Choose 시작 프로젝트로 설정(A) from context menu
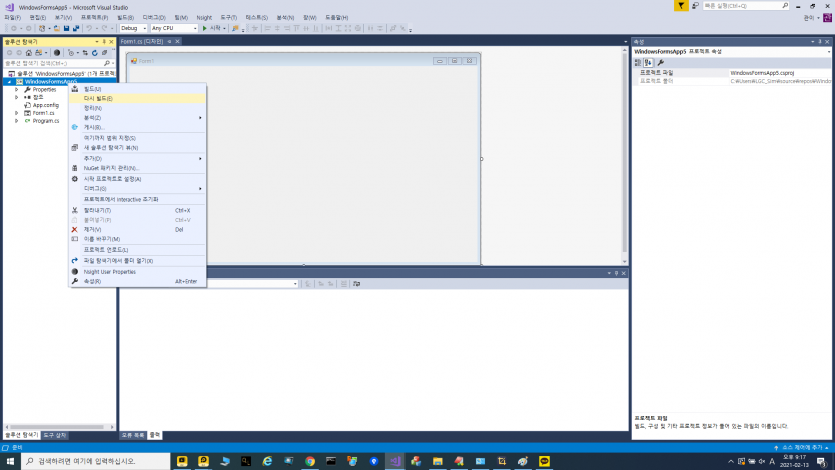The width and height of the screenshot is (835, 470). [x=137, y=179]
